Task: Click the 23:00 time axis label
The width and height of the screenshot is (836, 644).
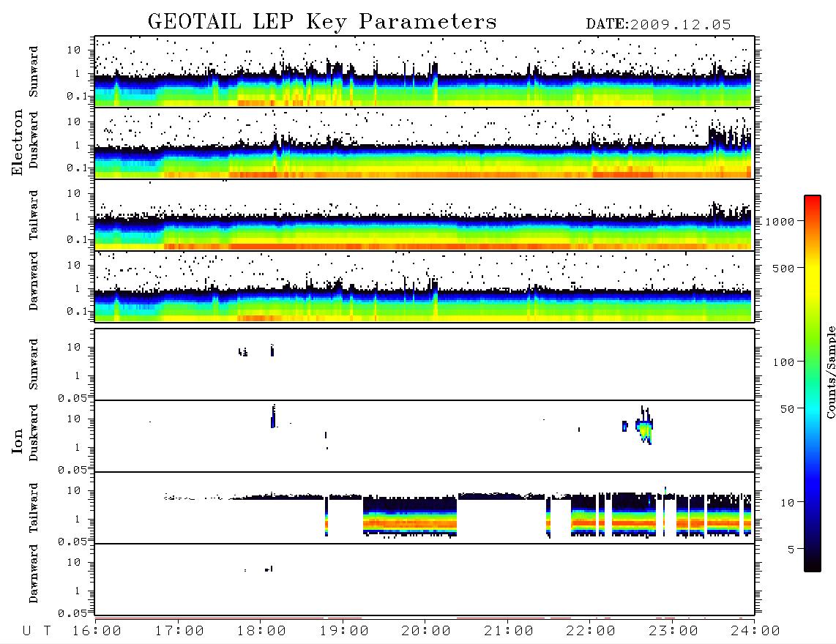Action: pyautogui.click(x=674, y=632)
